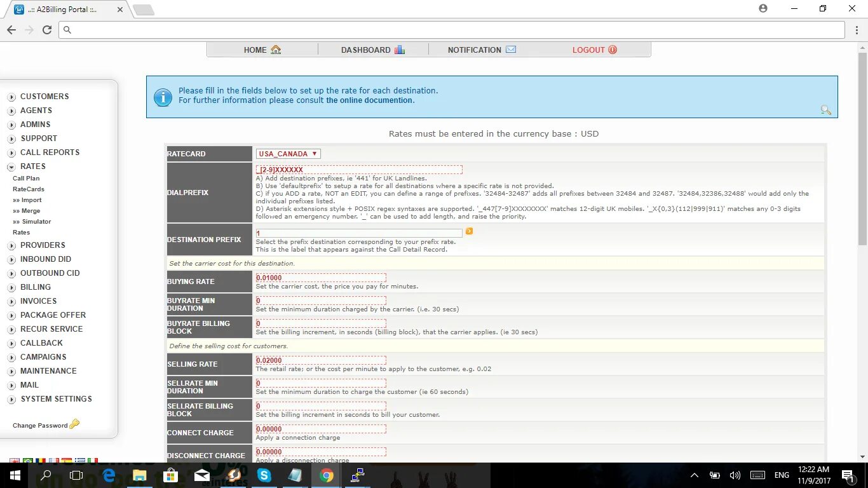Image resolution: width=868 pixels, height=488 pixels.
Task: Expand the ADMINS sidebar section
Action: tap(11, 125)
